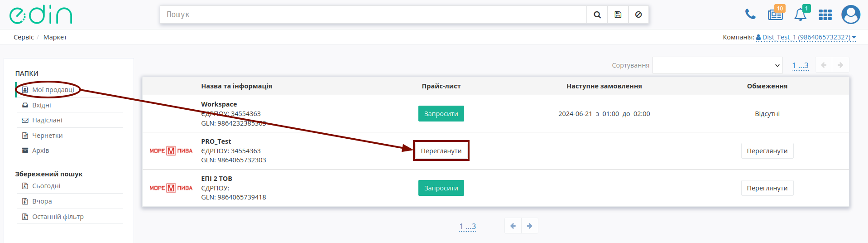Click the search magnifier icon

click(x=597, y=15)
